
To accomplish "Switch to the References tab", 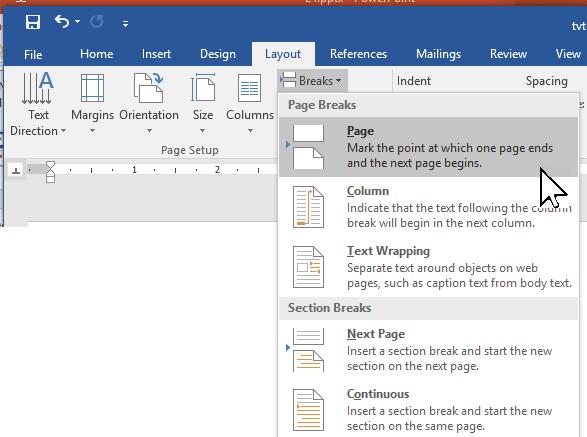I will coord(358,54).
